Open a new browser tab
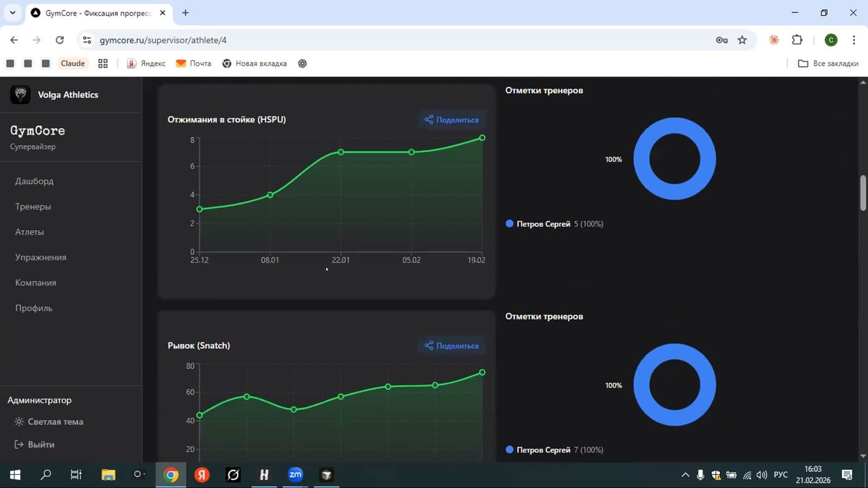Image resolution: width=868 pixels, height=488 pixels. point(185,13)
